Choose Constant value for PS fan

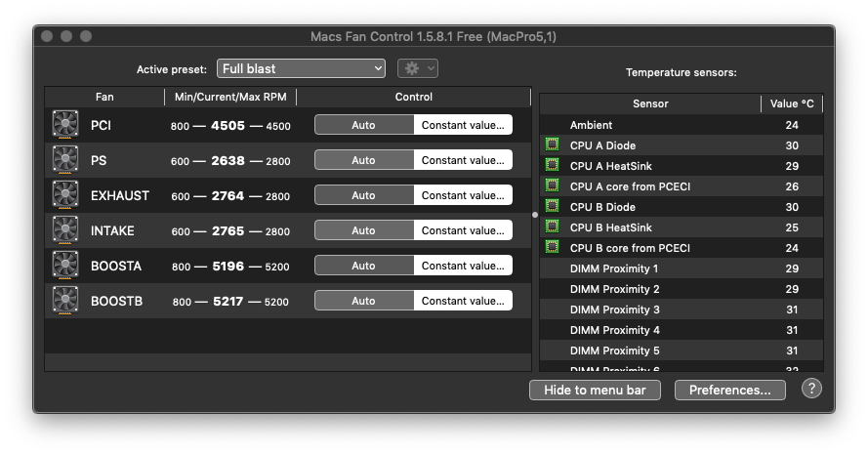click(463, 160)
